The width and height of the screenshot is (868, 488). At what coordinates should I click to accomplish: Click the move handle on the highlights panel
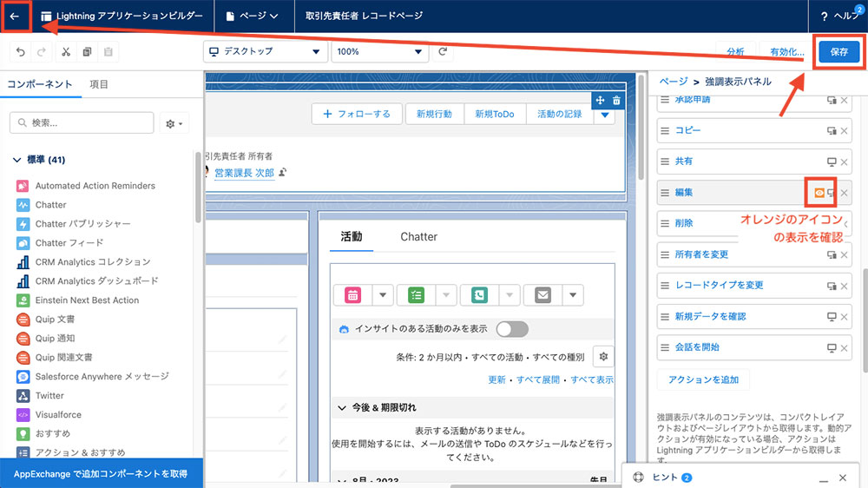pyautogui.click(x=600, y=100)
